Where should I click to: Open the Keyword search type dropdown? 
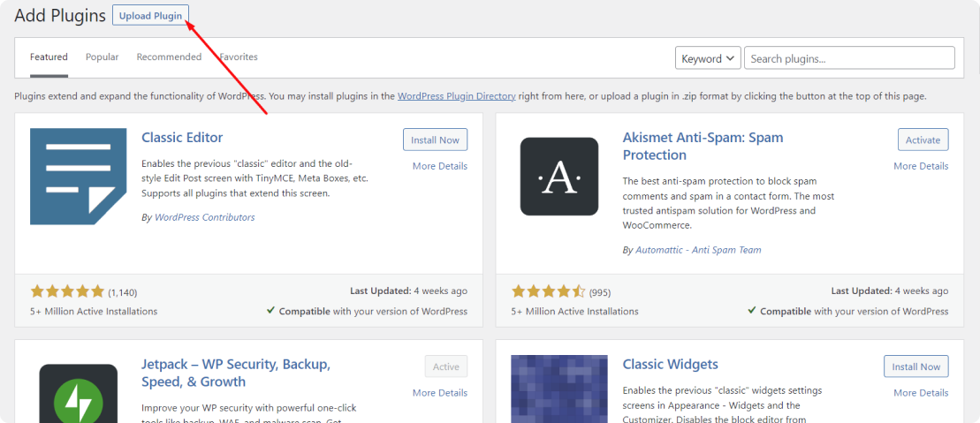(x=708, y=58)
